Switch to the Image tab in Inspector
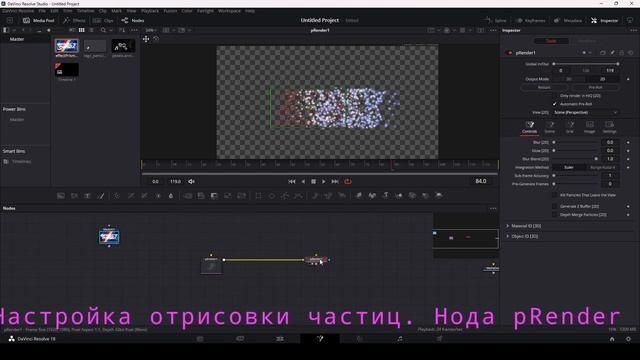This screenshot has width=640, height=360. coord(589,127)
